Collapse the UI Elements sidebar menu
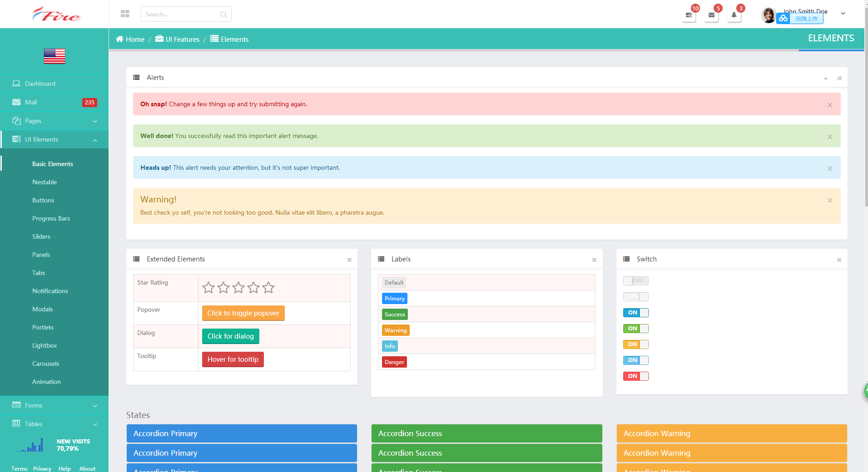Viewport: 868px width, 472px height. coord(55,139)
